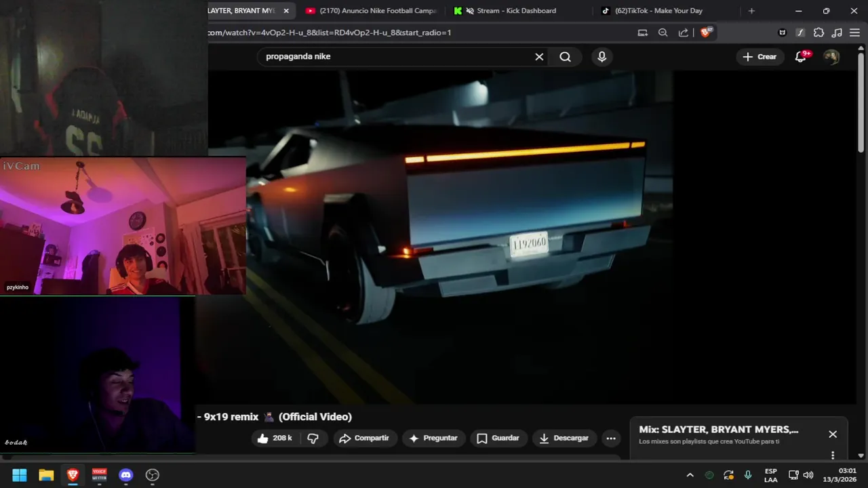The height and width of the screenshot is (488, 868).
Task: Start voice search with the microphone icon
Action: pos(601,57)
